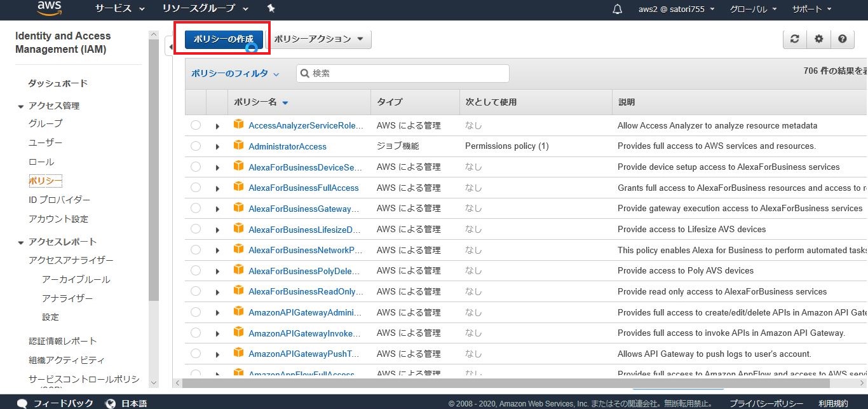Screen dimensions: 868x409
Task: Select the AlexaForBusinessPolyDelegatedAccess radio button
Action: pos(196,271)
